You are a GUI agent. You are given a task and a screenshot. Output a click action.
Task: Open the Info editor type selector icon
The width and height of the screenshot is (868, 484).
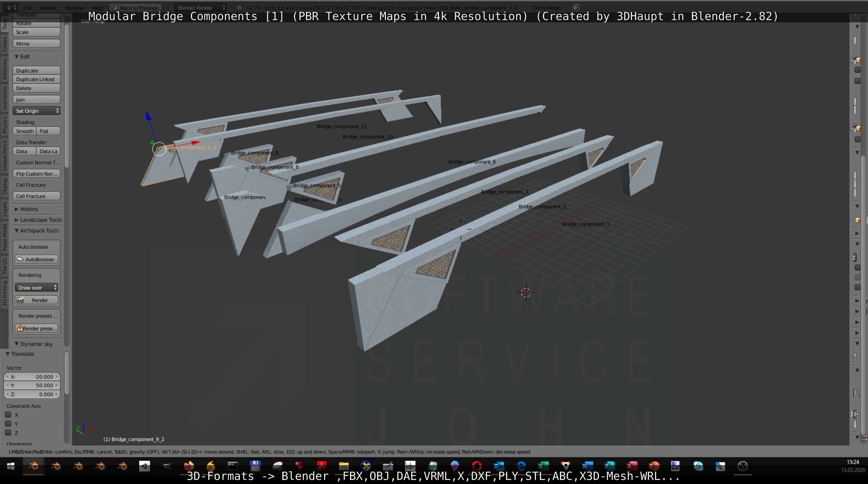pos(11,7)
